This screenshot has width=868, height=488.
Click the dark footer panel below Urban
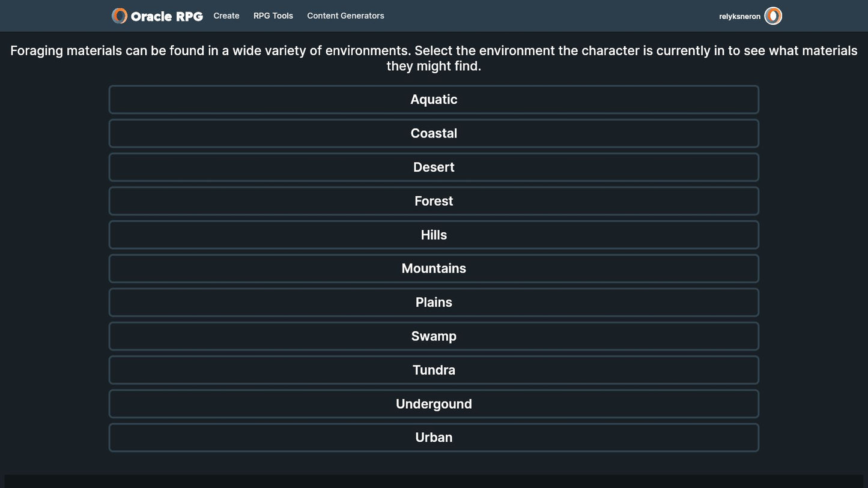point(434,481)
